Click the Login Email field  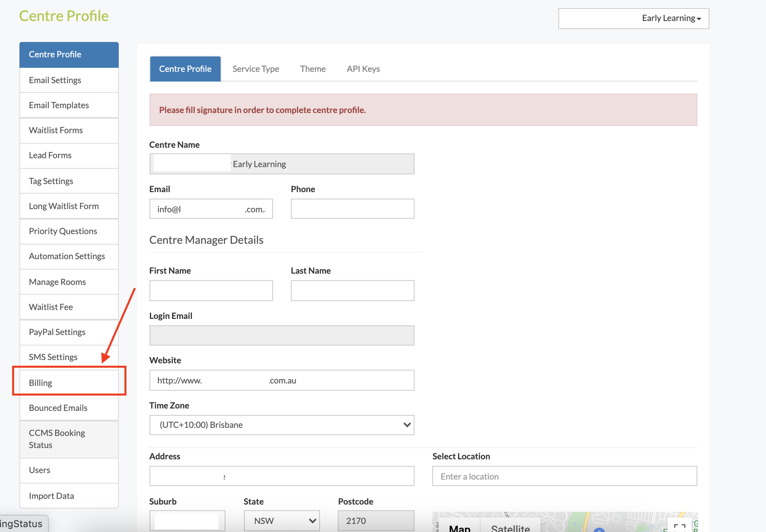(x=282, y=335)
